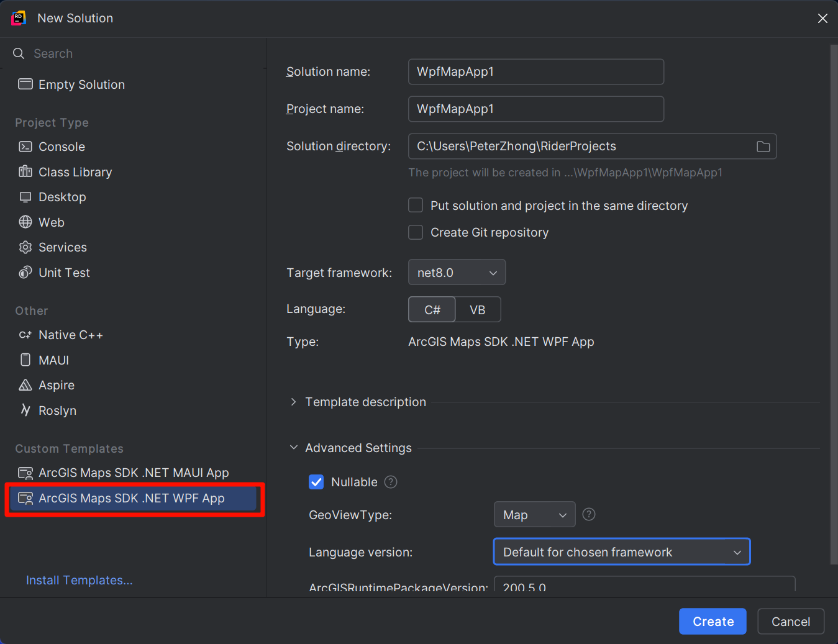Image resolution: width=838 pixels, height=644 pixels.
Task: Click the Services gear icon
Action: 25,247
